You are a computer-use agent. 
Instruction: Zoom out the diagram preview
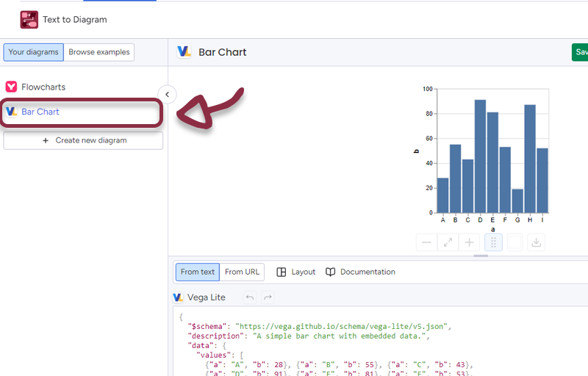point(426,242)
